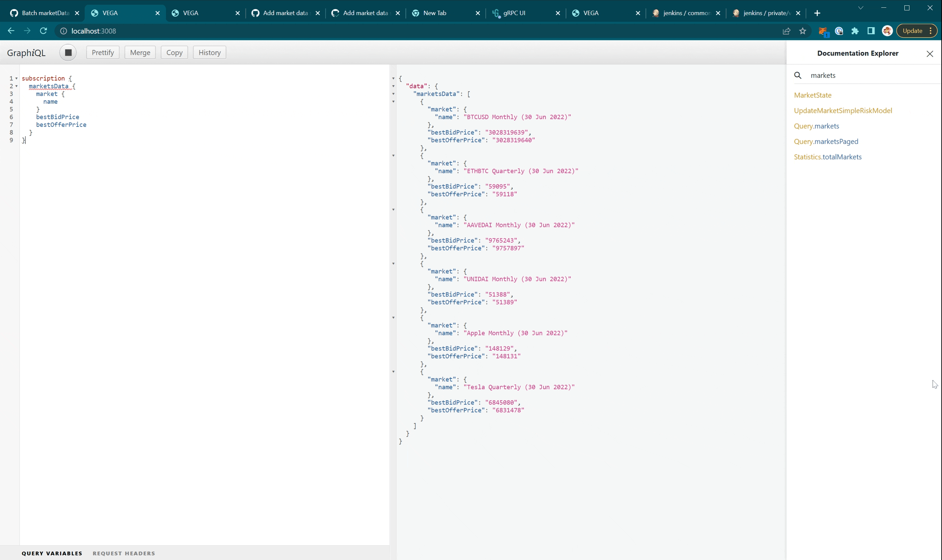Screen dimensions: 942x560
Task: Collapse the marketsData array in the response viewer
Action: tap(393, 94)
